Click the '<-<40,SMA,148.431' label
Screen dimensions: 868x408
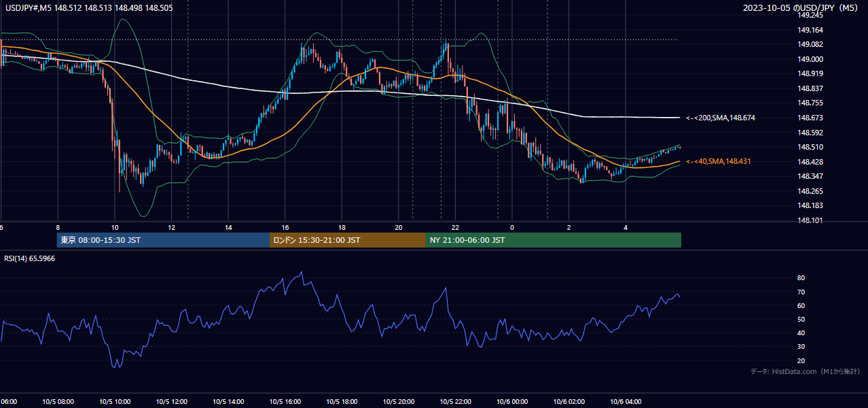tap(719, 161)
